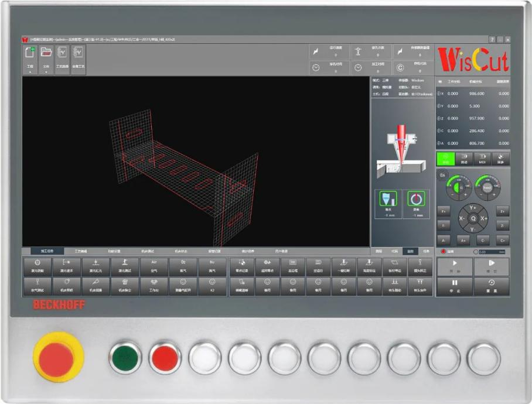Toggle the green highlighted mode button

445,159
